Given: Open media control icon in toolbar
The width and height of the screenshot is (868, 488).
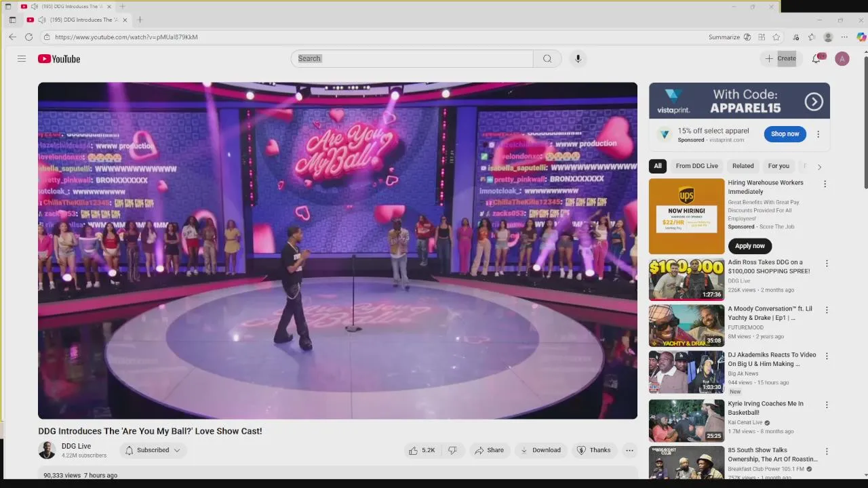Looking at the screenshot, I should [796, 37].
